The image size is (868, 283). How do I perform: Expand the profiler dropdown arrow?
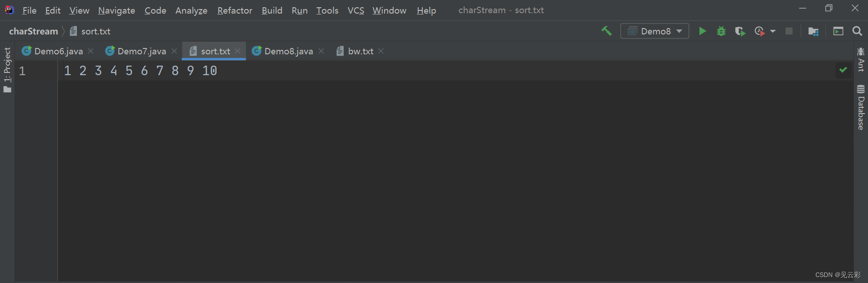coord(773,31)
